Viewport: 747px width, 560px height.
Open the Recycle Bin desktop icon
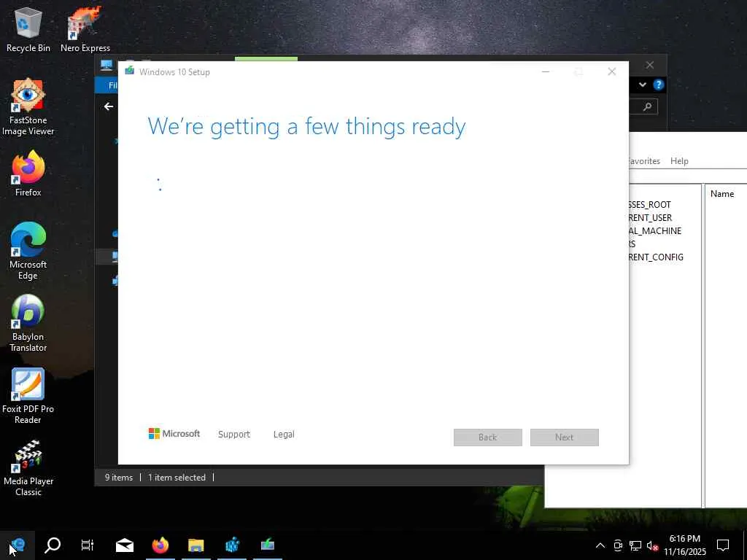click(28, 28)
